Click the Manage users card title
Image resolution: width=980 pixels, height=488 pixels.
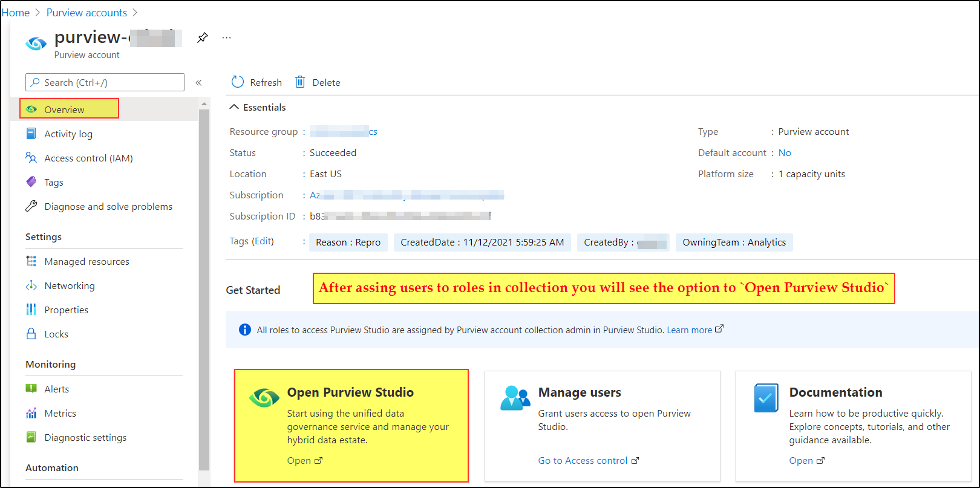pyautogui.click(x=580, y=392)
